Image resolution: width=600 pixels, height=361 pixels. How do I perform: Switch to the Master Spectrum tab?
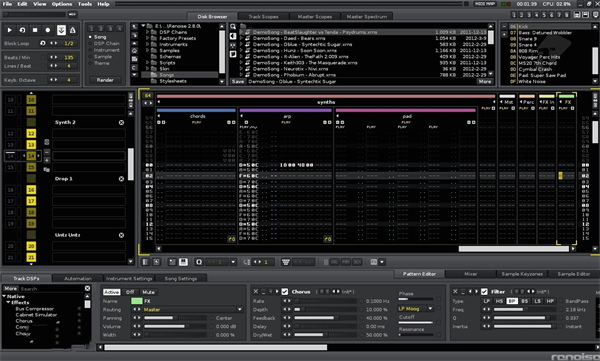point(367,16)
